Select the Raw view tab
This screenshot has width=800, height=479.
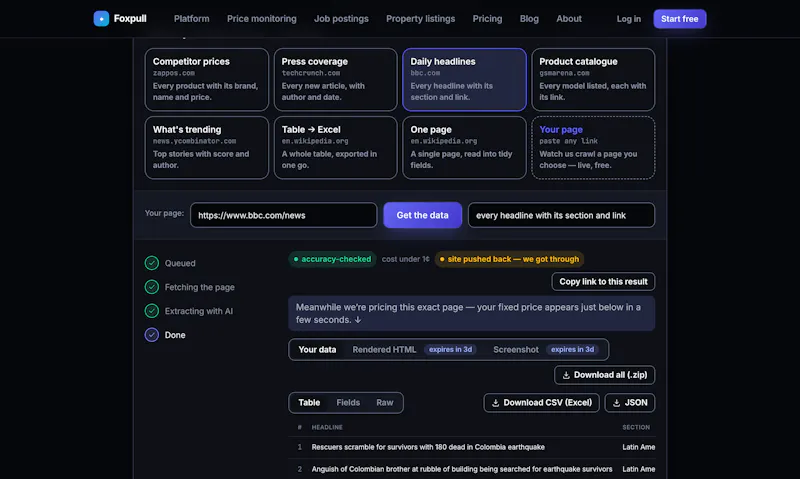pos(385,403)
